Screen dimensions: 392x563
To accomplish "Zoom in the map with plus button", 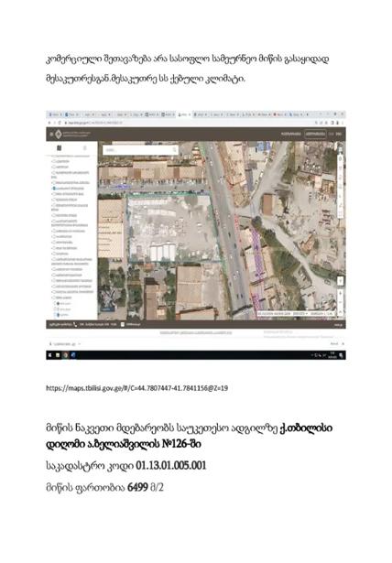I will point(340,293).
